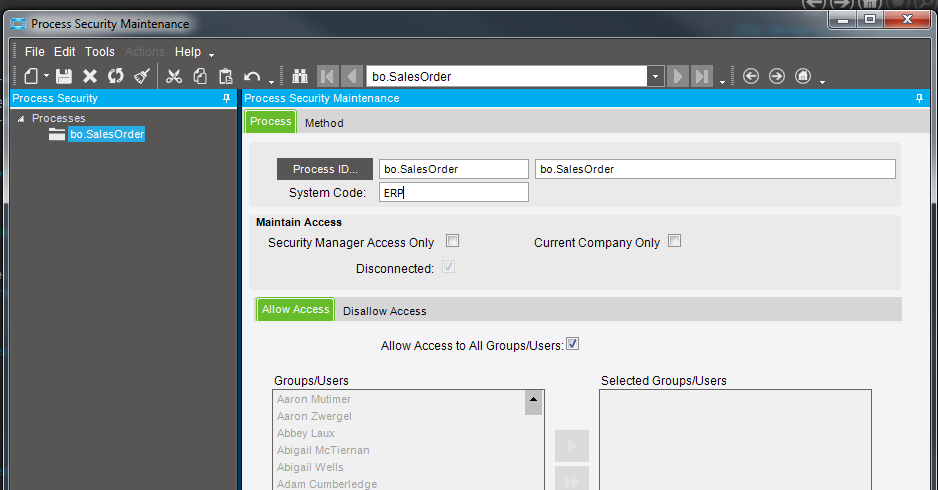This screenshot has height=490, width=938.
Task: Click the Copy toolbar icon
Action: click(200, 77)
